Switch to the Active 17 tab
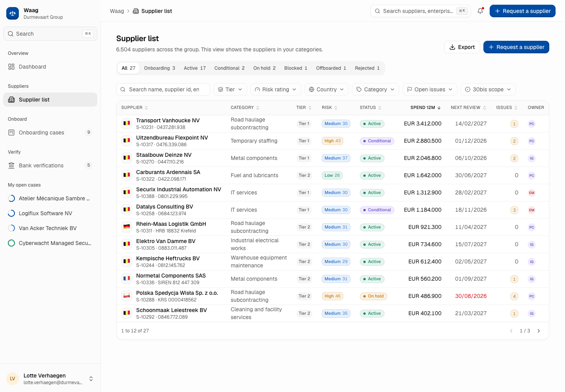The image size is (565, 392). [x=195, y=68]
